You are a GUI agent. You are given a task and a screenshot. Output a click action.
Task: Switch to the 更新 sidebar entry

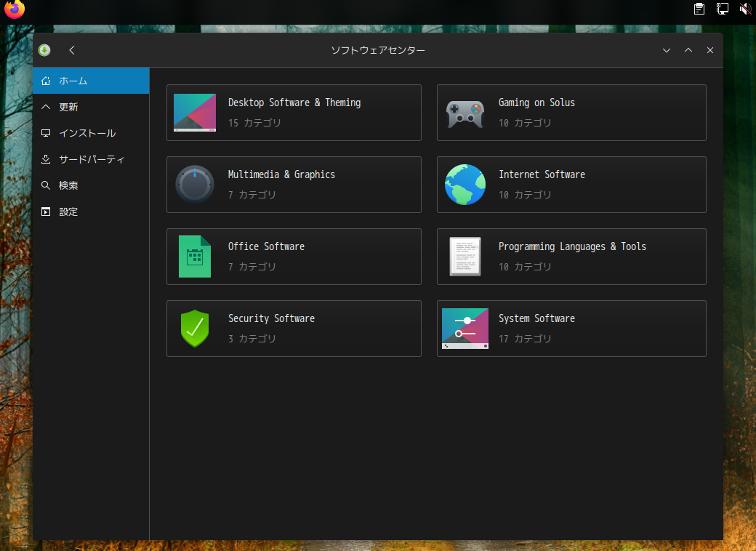91,107
